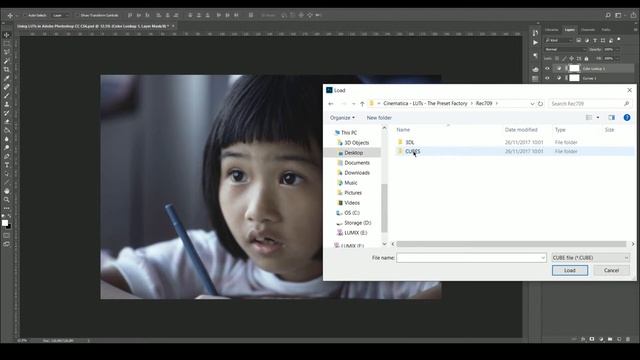Toggle the lock all layer button

[587, 59]
